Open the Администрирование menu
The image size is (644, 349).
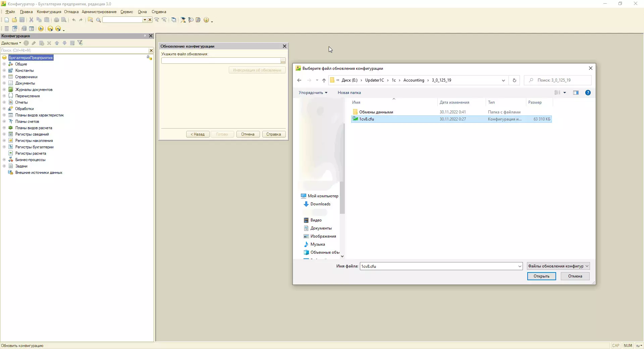click(x=99, y=12)
